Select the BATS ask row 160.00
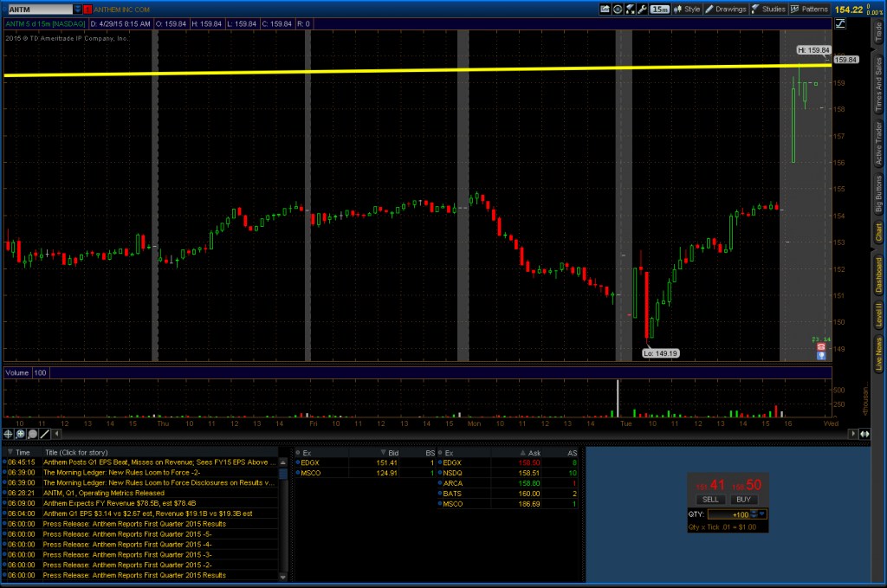The image size is (887, 588). pos(508,494)
